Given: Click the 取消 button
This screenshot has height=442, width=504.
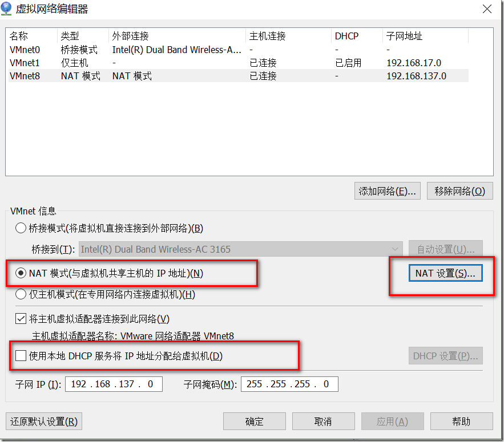Looking at the screenshot, I should point(323,421).
